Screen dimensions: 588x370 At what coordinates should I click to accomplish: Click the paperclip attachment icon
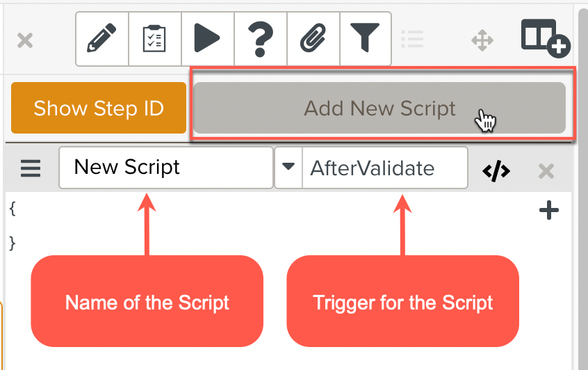tap(313, 39)
